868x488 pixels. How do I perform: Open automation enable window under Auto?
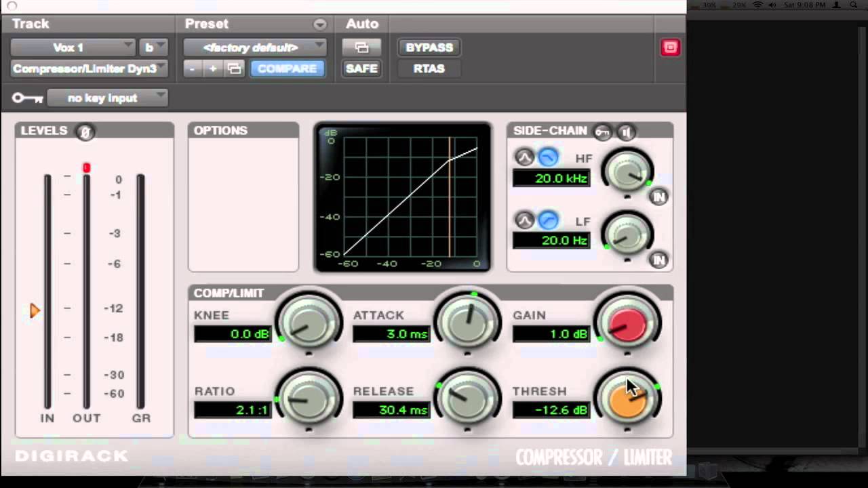click(x=361, y=47)
